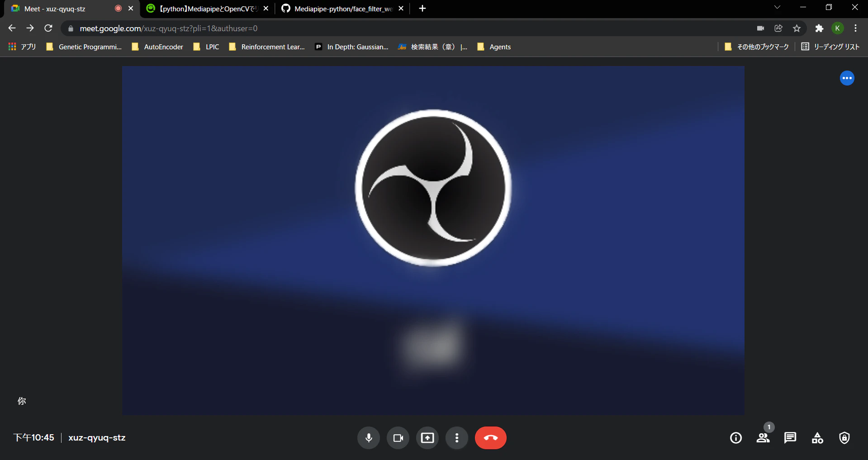Open the Chrome extensions menu

(819, 28)
